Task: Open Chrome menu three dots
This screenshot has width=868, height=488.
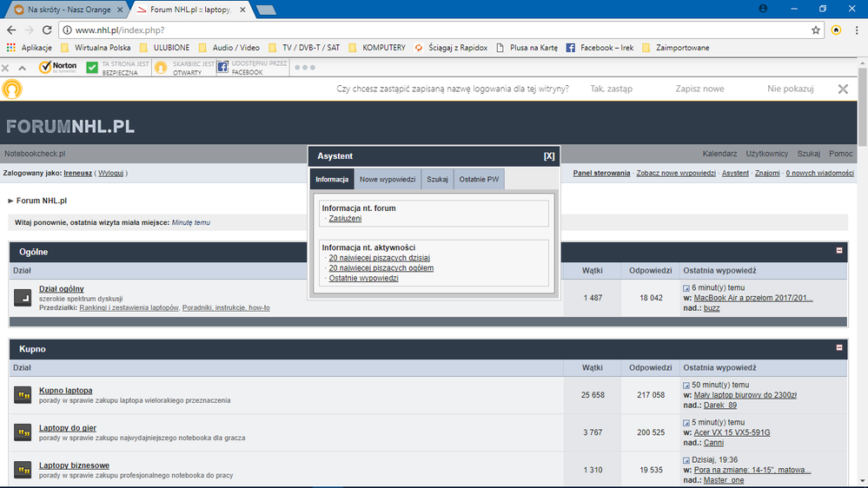Action: 857,30
